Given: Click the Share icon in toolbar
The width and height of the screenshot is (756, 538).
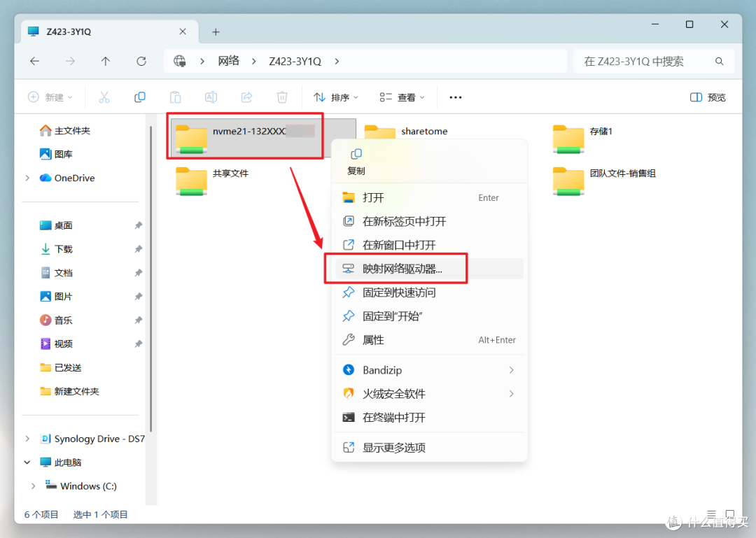Looking at the screenshot, I should tap(247, 97).
